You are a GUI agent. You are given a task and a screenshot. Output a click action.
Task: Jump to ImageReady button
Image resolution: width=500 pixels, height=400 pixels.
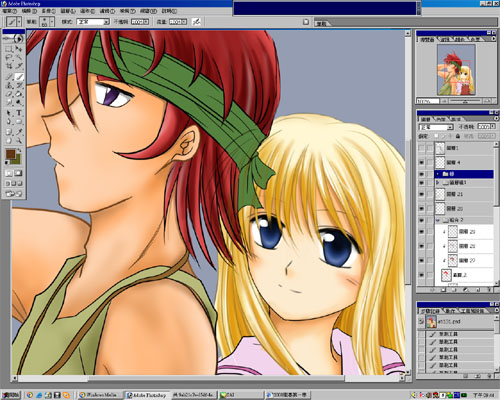(x=14, y=194)
